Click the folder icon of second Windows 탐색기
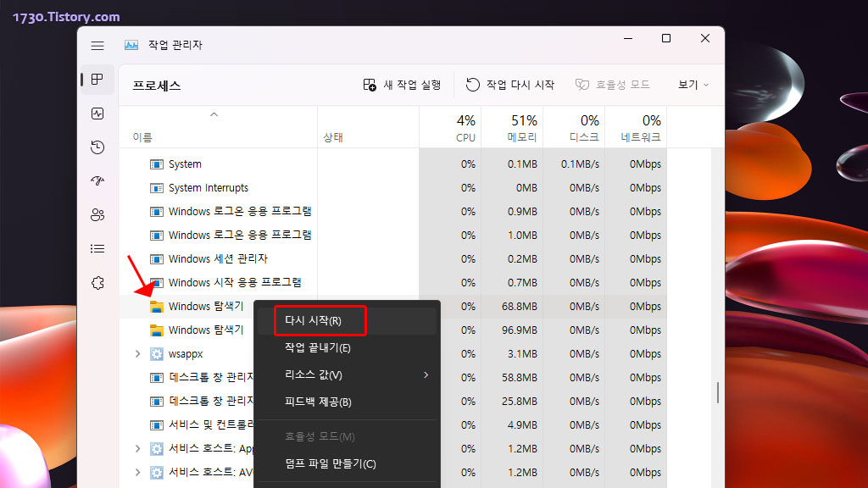 click(157, 330)
